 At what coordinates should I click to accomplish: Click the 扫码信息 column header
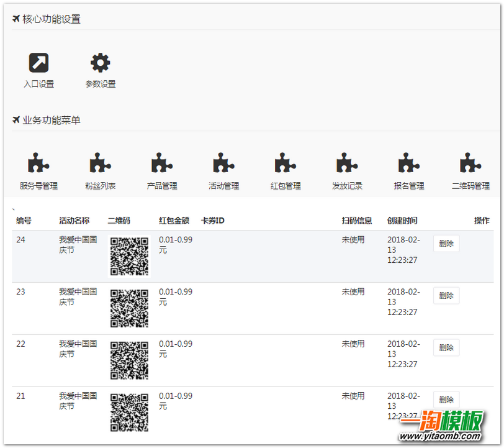pos(357,221)
